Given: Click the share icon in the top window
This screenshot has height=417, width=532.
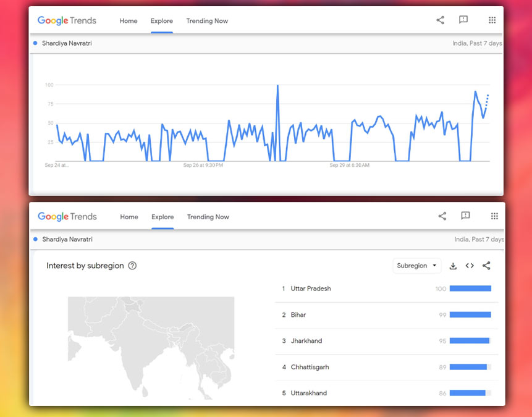Looking at the screenshot, I should [x=440, y=20].
